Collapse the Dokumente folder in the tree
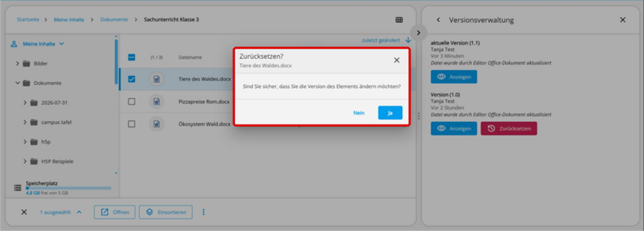 (17, 83)
